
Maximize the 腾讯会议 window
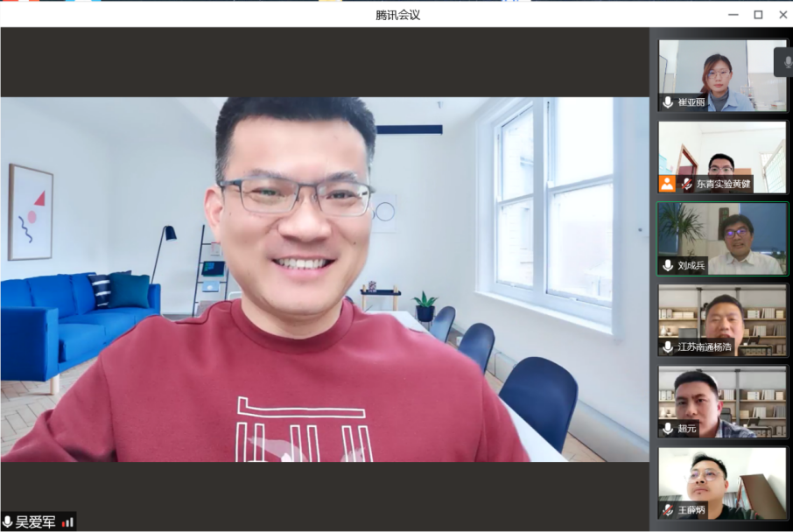coord(758,15)
